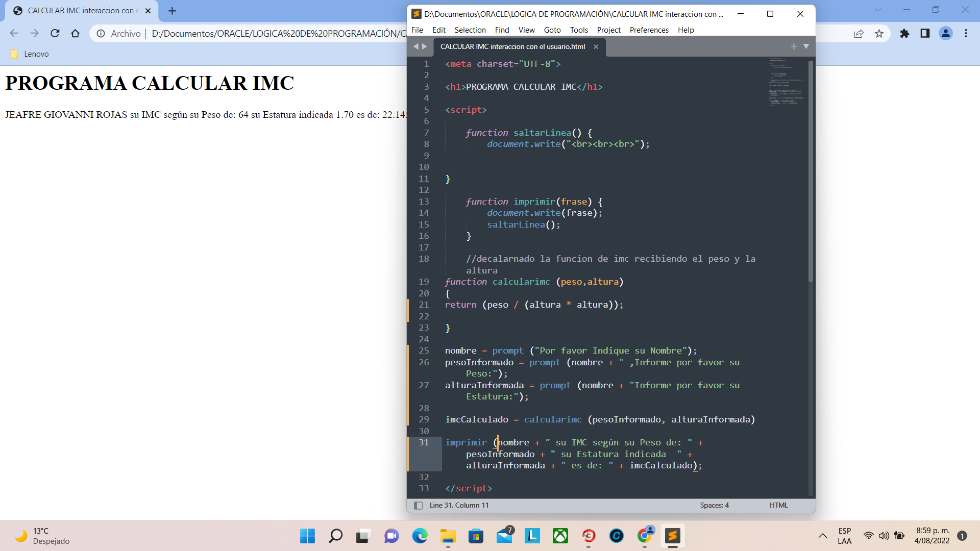Go to next tab using right arrow

pyautogui.click(x=425, y=46)
